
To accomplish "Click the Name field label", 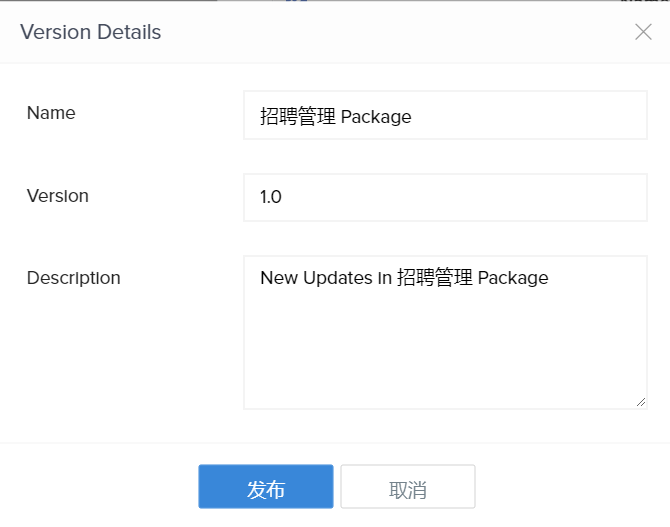I will point(51,113).
